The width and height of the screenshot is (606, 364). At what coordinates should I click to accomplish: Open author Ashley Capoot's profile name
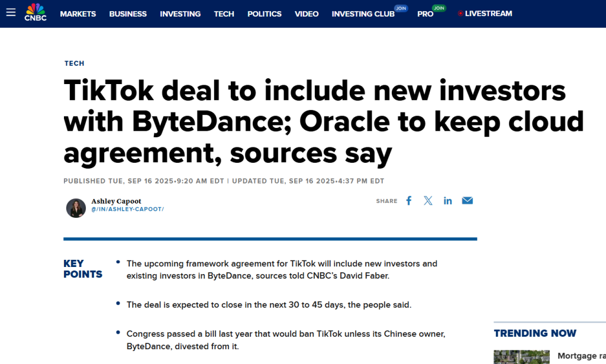117,201
